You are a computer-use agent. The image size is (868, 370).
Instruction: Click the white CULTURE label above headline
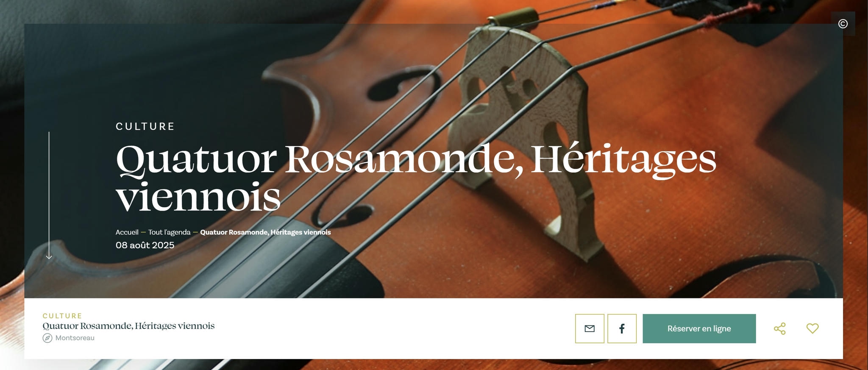[145, 126]
